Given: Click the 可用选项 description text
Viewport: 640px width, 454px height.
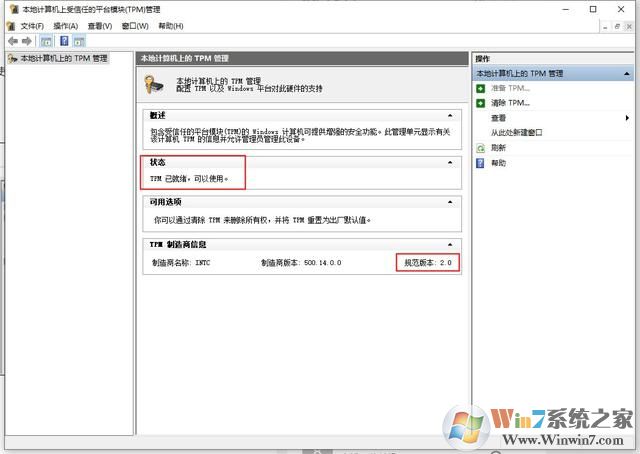Looking at the screenshot, I should [x=262, y=220].
